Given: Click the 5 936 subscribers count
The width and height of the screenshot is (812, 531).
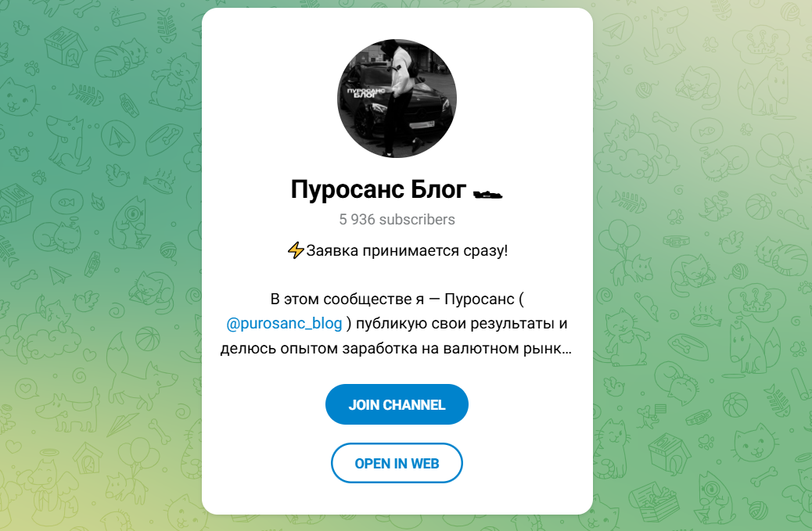Looking at the screenshot, I should click(397, 220).
